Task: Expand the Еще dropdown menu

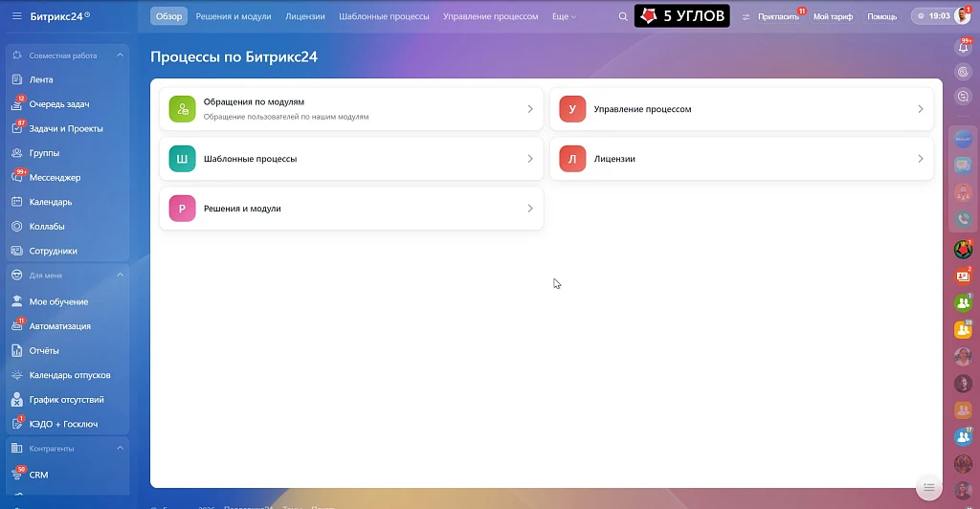Action: pos(564,16)
